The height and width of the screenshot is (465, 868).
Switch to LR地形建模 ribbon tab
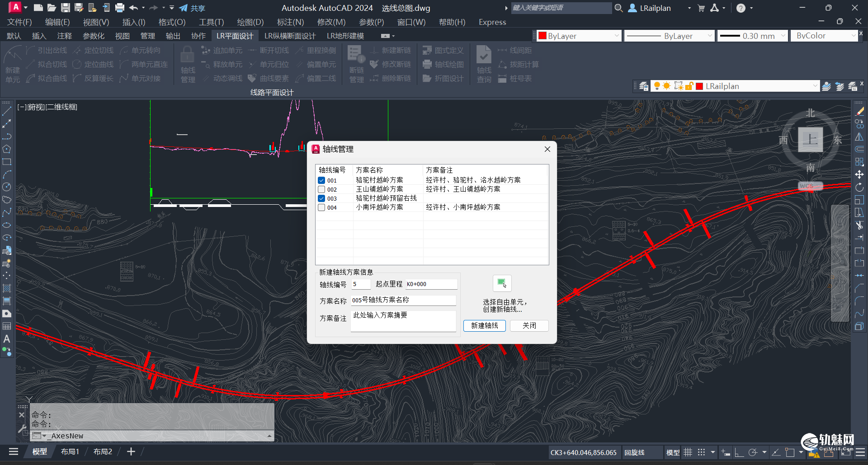click(x=345, y=36)
